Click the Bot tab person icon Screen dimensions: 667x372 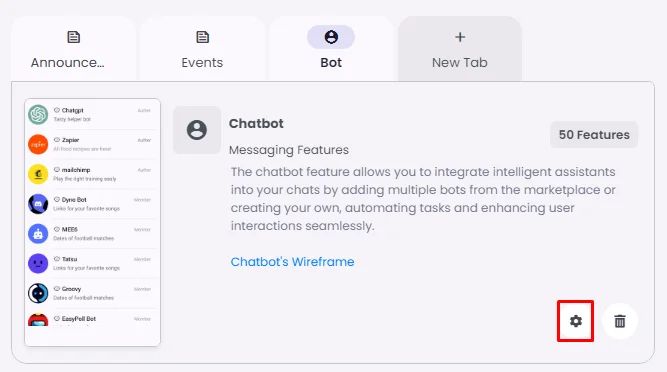331,37
